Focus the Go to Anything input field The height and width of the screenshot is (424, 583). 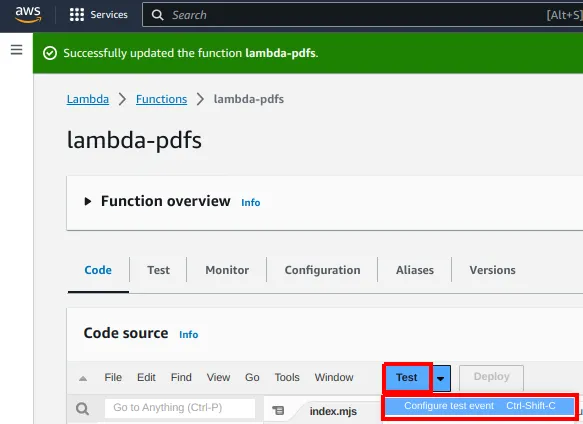tap(180, 408)
